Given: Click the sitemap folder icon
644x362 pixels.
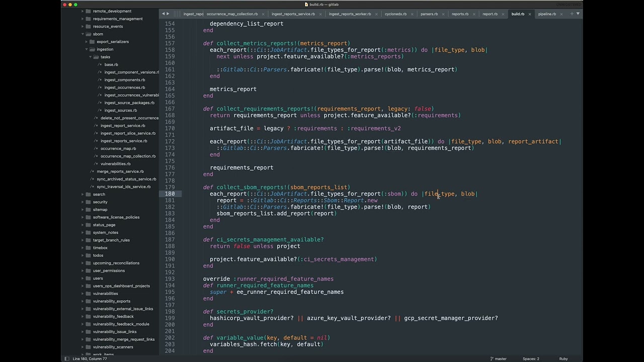Looking at the screenshot, I should coord(89,210).
